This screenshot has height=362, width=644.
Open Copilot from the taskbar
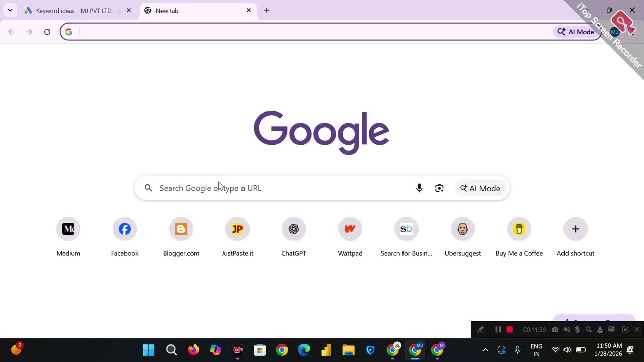point(215,350)
